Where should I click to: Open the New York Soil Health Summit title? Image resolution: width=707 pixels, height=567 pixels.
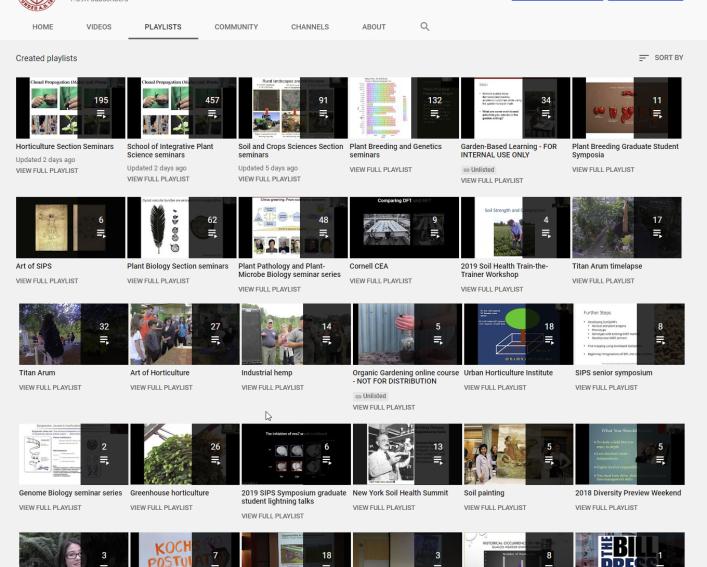pos(400,493)
